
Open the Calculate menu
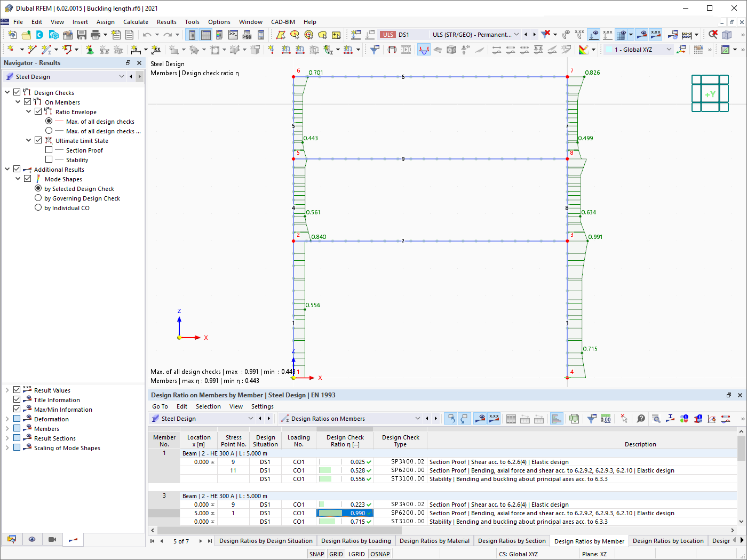pos(136,22)
